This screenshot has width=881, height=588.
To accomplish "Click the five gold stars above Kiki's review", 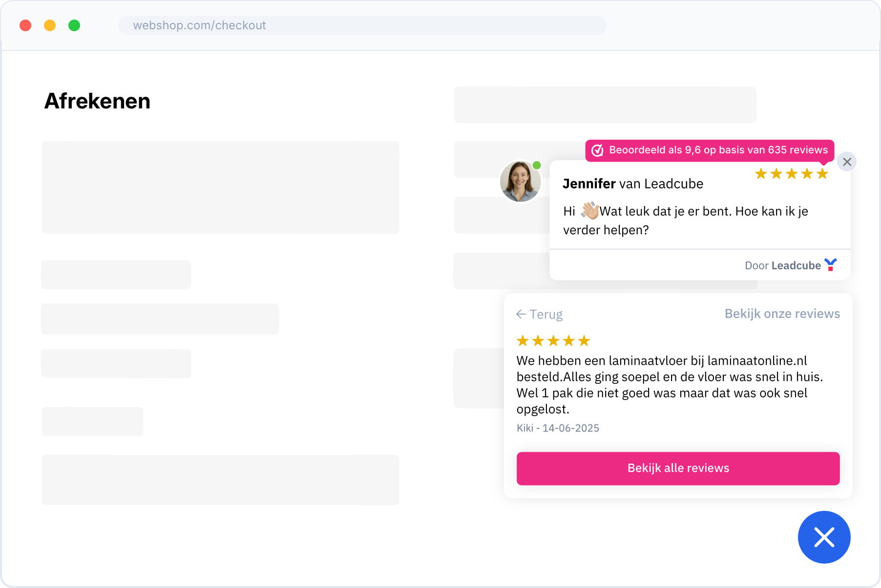I will [x=553, y=340].
